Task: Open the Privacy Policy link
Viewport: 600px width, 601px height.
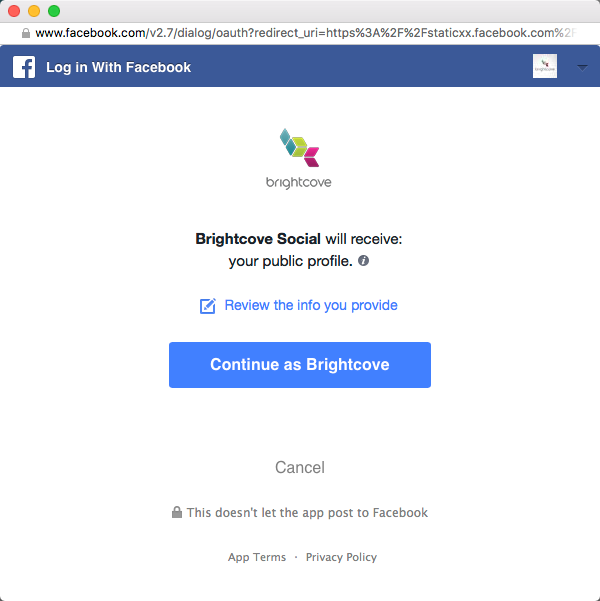Action: (341, 557)
